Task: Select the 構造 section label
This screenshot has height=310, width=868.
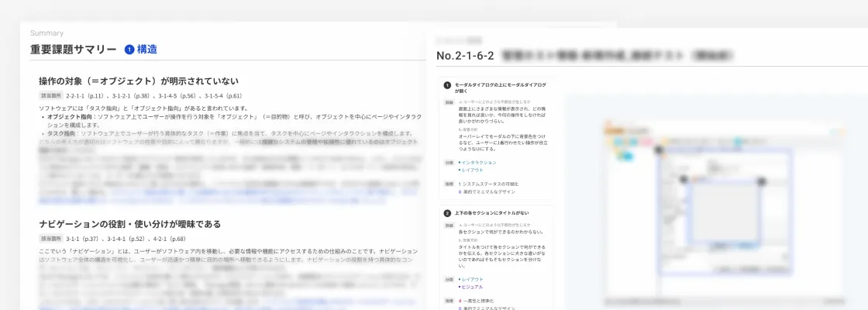Action: tap(146, 50)
